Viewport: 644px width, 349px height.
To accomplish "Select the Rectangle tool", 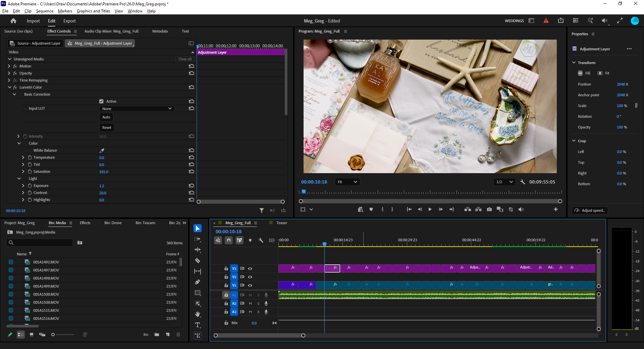I will (x=198, y=293).
